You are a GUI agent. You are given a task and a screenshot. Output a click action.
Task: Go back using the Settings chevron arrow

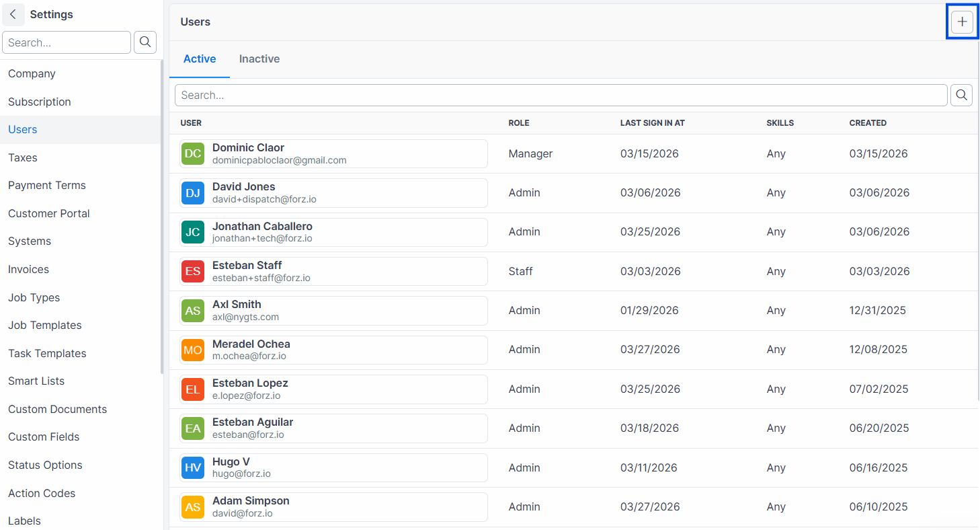(x=13, y=14)
